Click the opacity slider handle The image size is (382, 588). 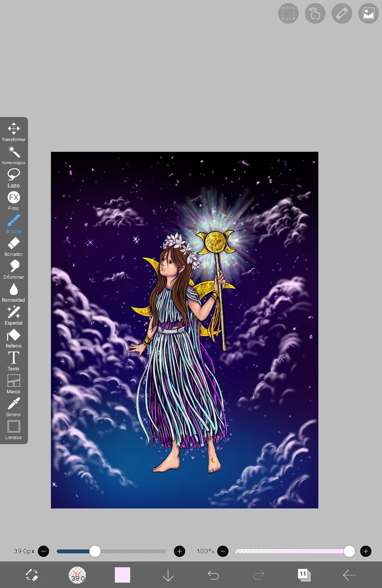click(x=349, y=551)
